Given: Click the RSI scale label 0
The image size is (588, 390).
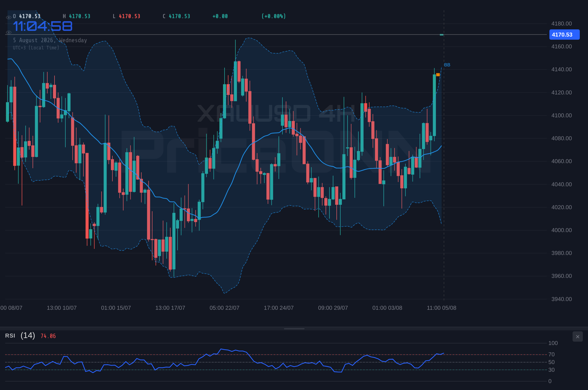Looking at the screenshot, I should [550, 381].
